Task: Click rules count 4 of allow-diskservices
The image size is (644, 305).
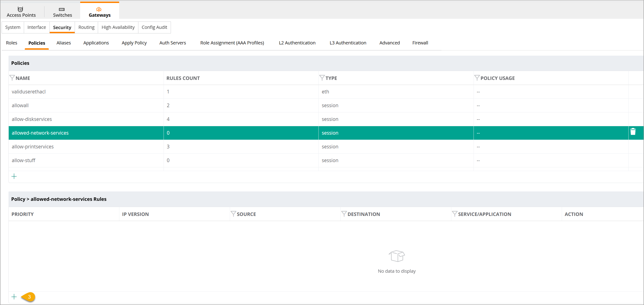Action: tap(241, 119)
